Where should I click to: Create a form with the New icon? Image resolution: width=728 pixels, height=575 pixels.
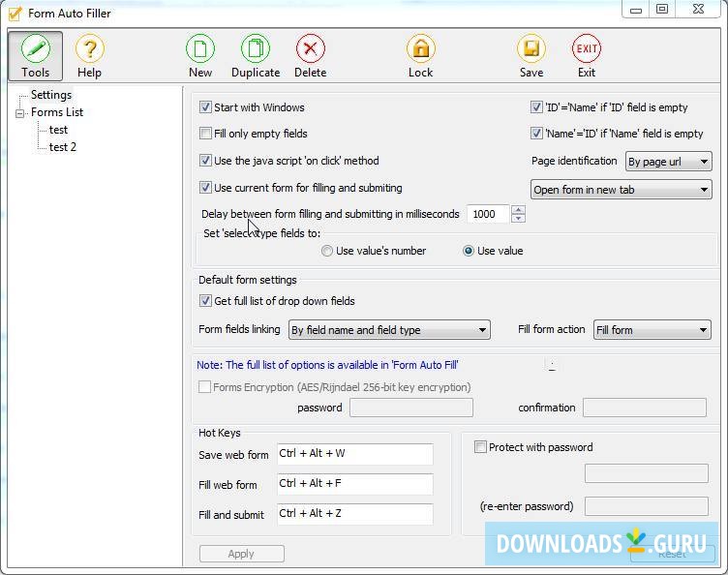tap(200, 48)
